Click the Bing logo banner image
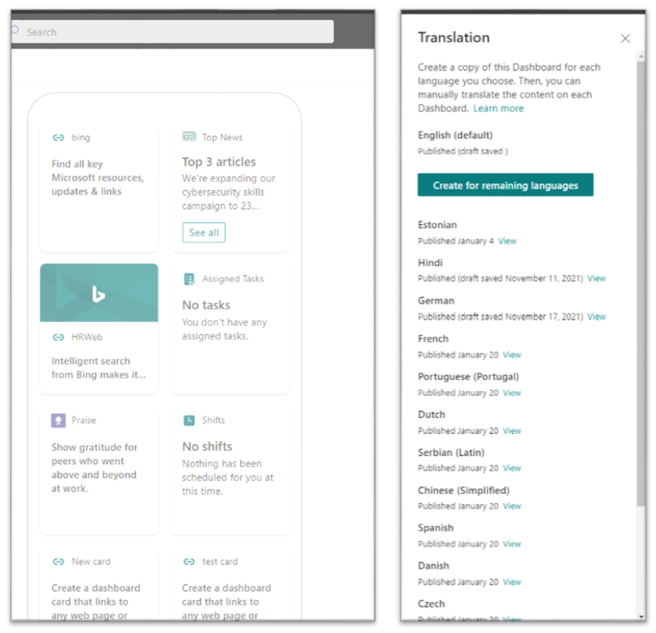 tap(99, 293)
